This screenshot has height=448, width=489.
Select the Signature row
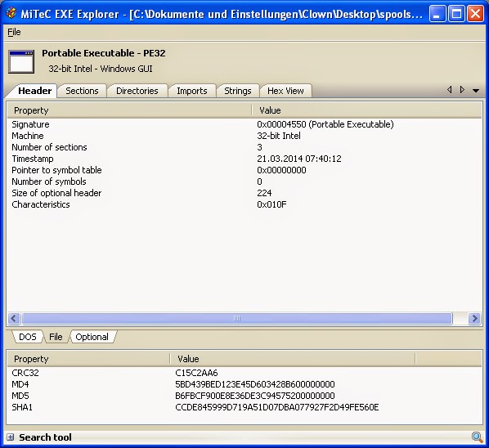tap(244, 124)
